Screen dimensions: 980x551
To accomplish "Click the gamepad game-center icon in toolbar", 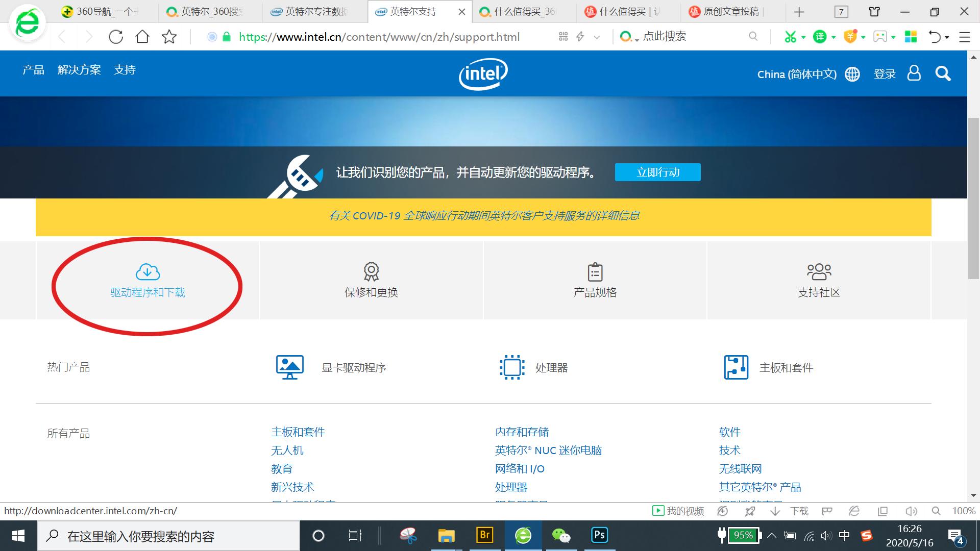I will coord(880,37).
